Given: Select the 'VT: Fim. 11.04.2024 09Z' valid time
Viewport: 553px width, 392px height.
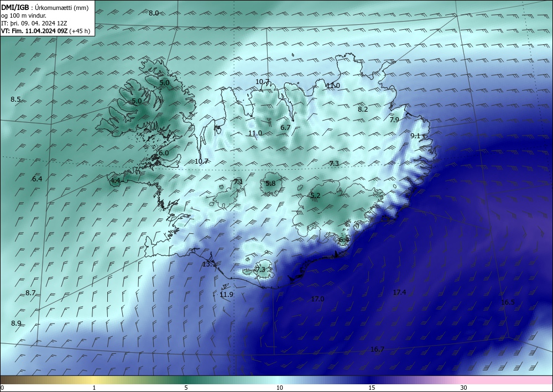Looking at the screenshot, I should tap(34, 31).
